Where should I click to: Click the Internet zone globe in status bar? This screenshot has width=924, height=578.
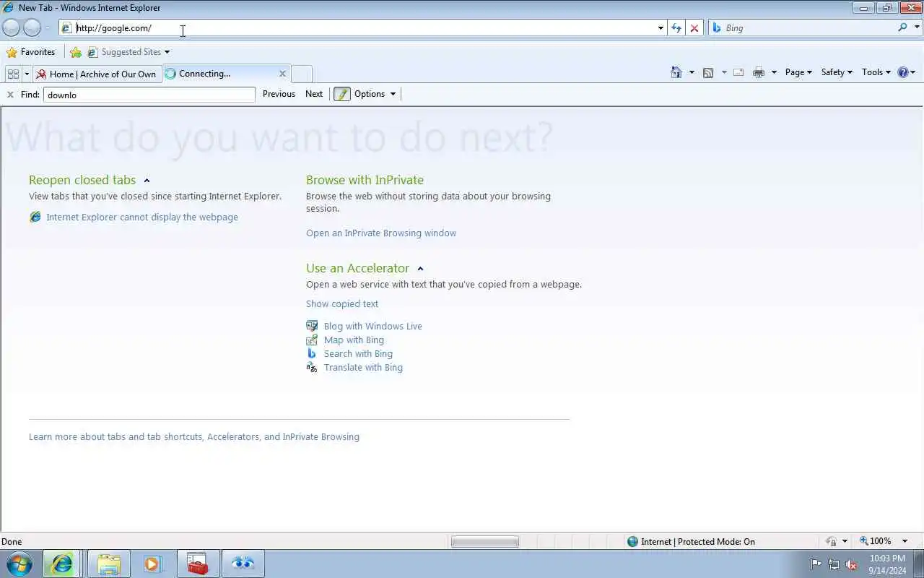(633, 541)
